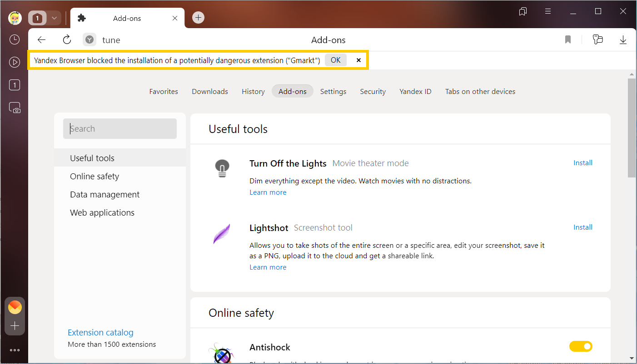Disable the Antishock extension toggle
637x364 pixels.
click(581, 347)
